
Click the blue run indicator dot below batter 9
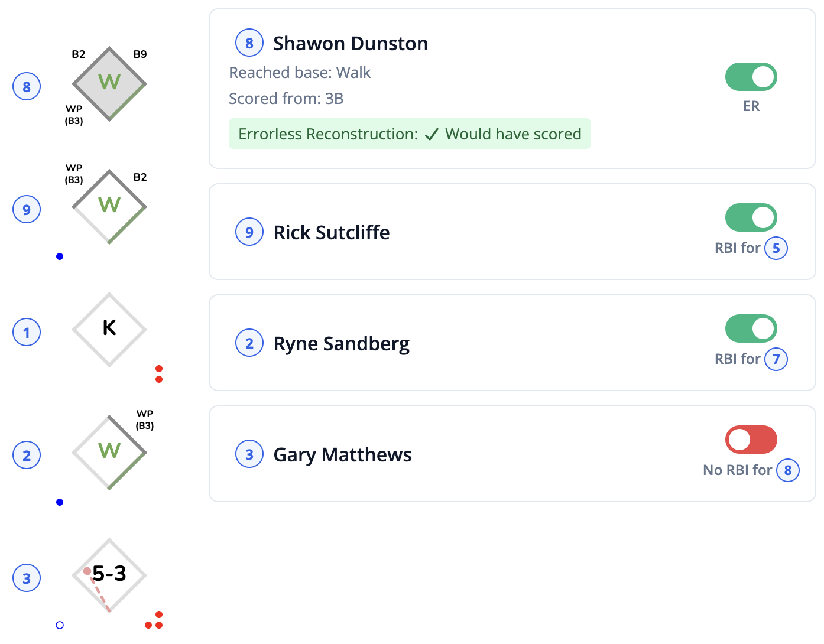point(59,256)
